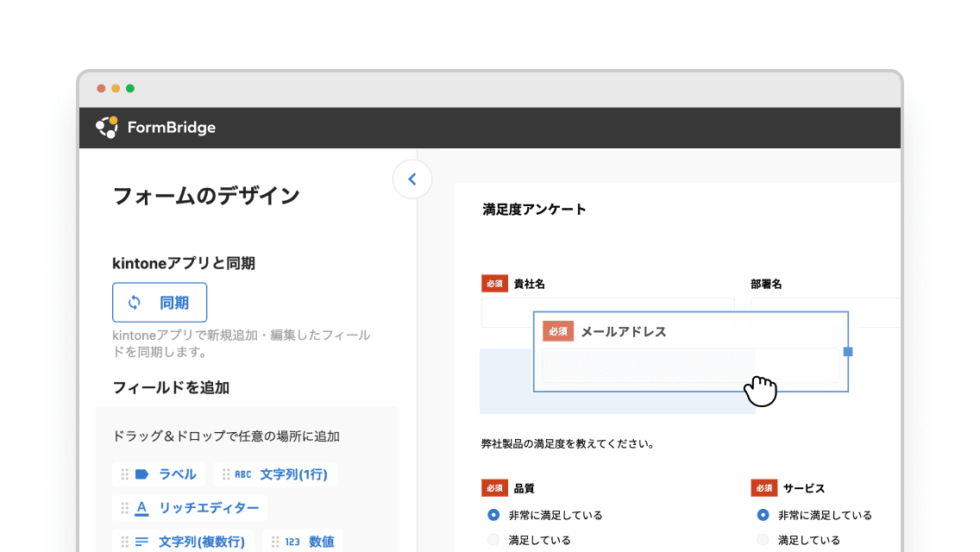Select 非常に満足している under サービス
The width and height of the screenshot is (980, 552).
pyautogui.click(x=763, y=515)
